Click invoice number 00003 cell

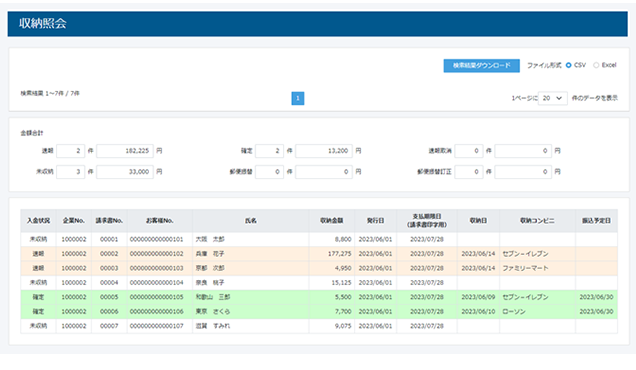(x=109, y=268)
